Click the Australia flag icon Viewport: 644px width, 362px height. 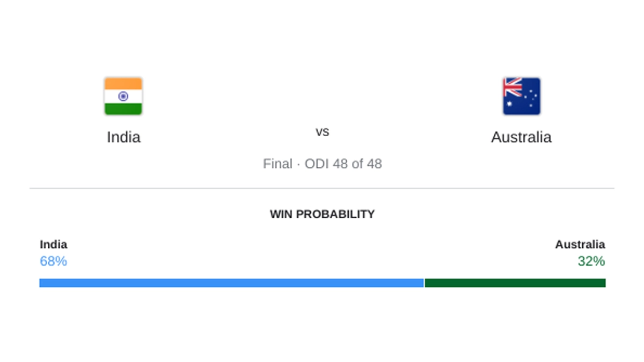coord(522,96)
